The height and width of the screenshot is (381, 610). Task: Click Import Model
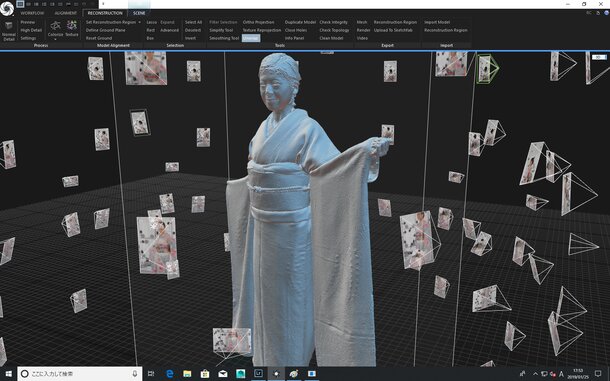click(x=437, y=22)
